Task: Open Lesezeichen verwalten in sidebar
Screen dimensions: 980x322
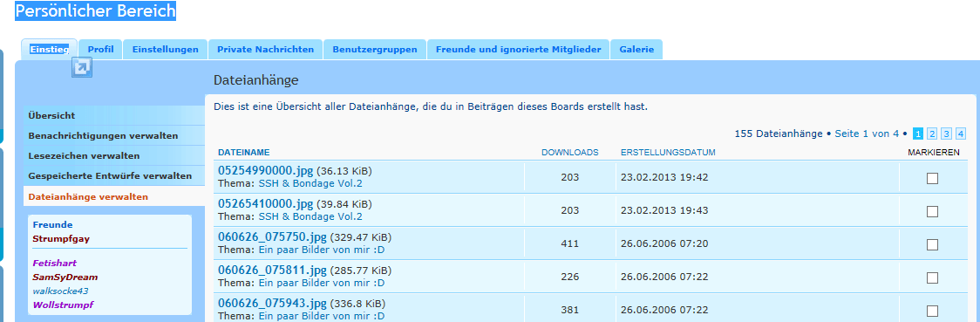Action: point(113,155)
